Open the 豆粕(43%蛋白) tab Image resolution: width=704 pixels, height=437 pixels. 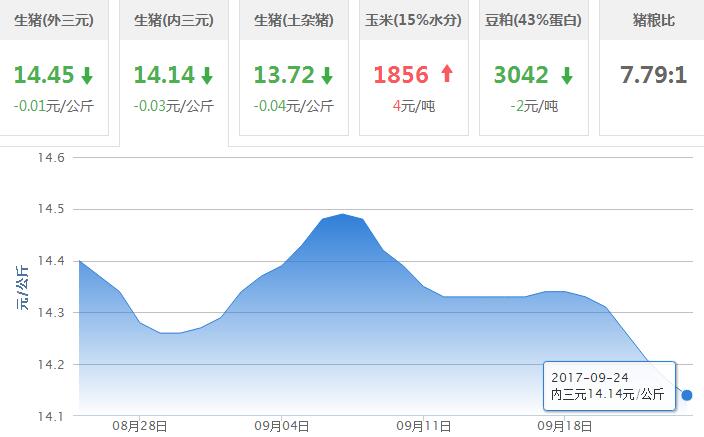coord(533,20)
